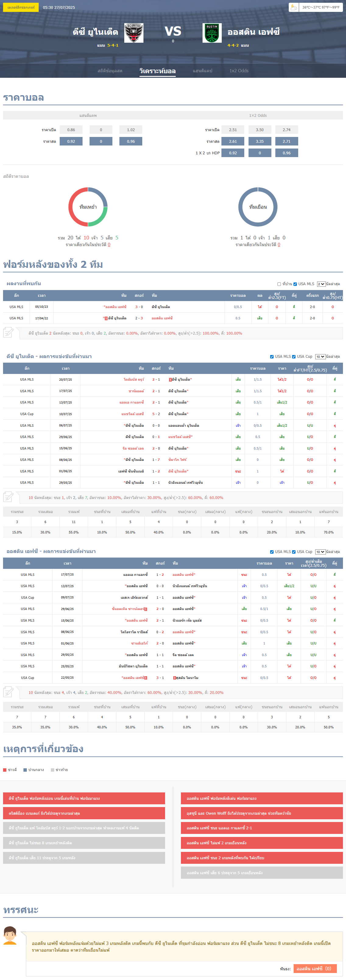Switch to the แฮนดิแคป tab
Viewport: 346px width, 980px height.
[203, 71]
